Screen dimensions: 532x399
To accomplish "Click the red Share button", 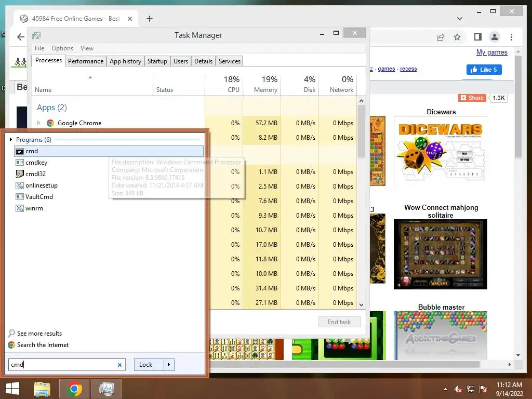I will point(472,98).
